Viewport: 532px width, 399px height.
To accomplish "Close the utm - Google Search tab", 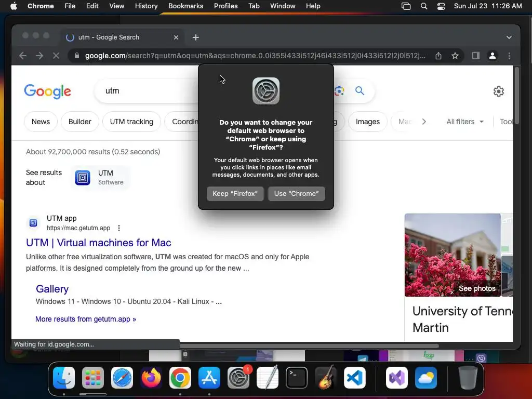I will pos(176,37).
